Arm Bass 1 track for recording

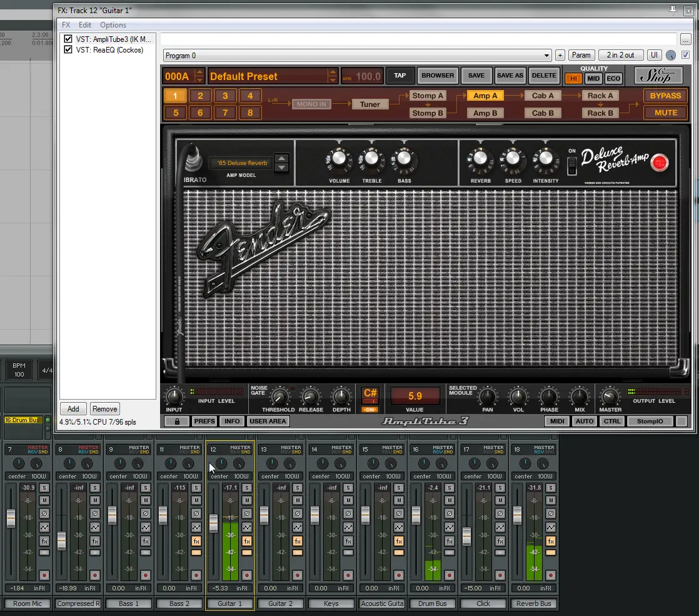(145, 575)
